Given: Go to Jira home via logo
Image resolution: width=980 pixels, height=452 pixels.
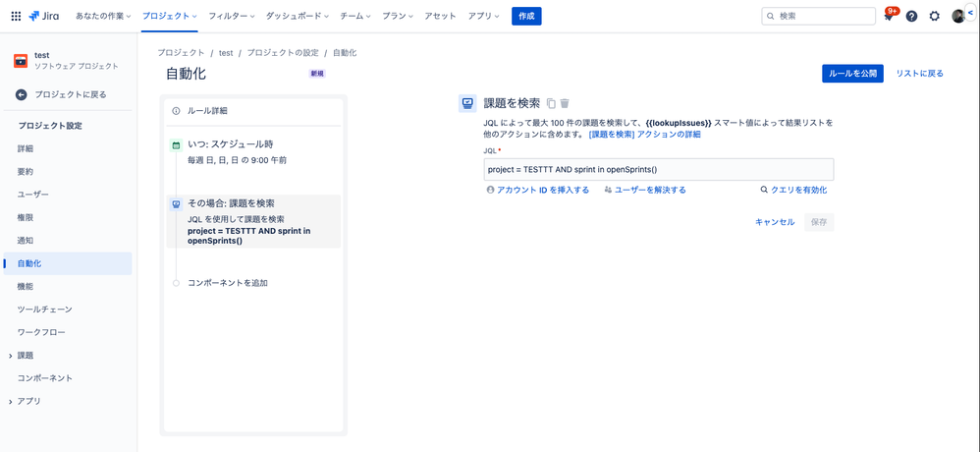Looking at the screenshot, I should coord(44,17).
